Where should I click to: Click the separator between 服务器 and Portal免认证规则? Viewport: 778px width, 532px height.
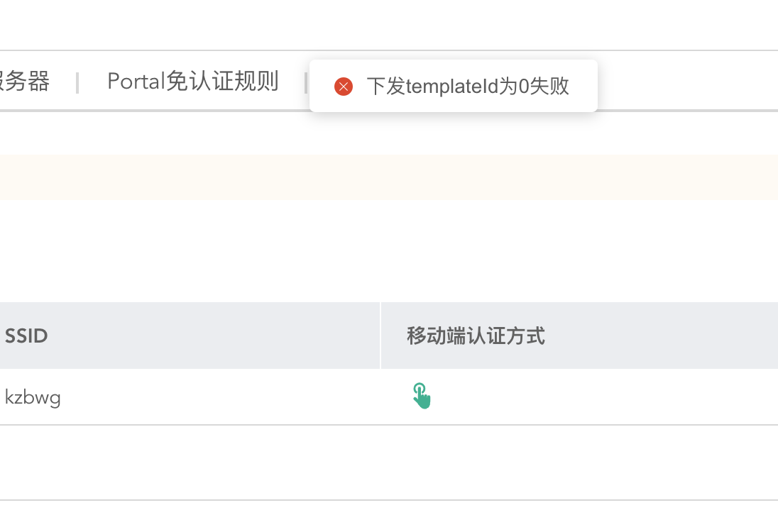[77, 82]
